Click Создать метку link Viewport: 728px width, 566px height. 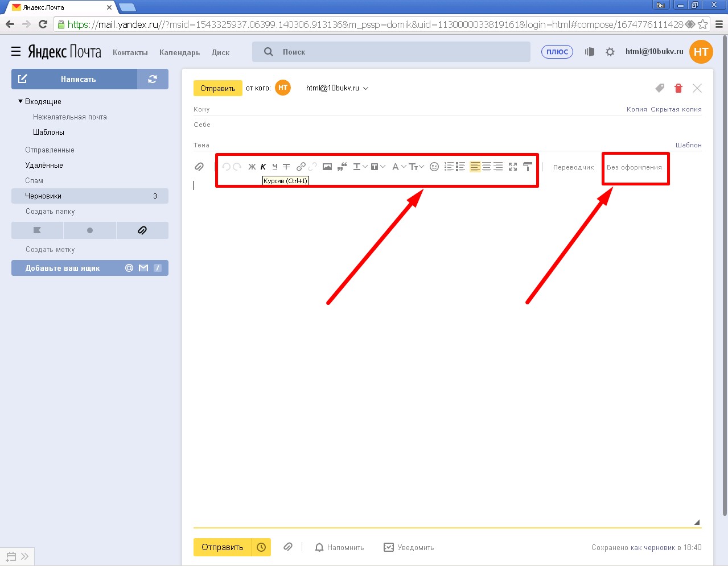(x=50, y=249)
